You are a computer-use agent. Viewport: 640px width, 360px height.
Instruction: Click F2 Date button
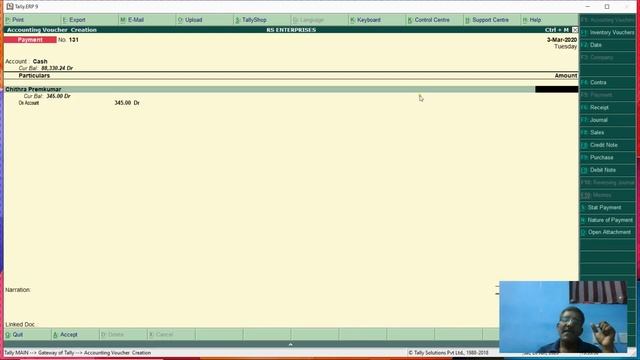pyautogui.click(x=607, y=45)
